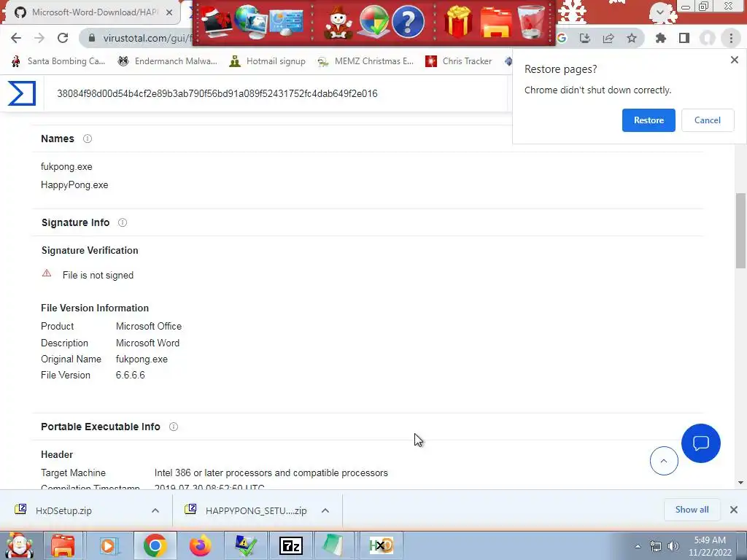
Task: Open the help question mark dock icon
Action: pyautogui.click(x=408, y=22)
